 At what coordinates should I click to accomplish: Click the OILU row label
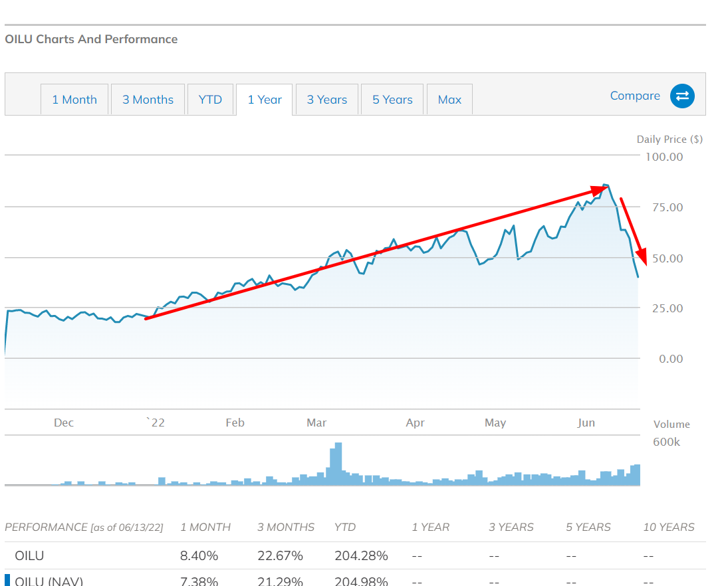click(x=29, y=555)
